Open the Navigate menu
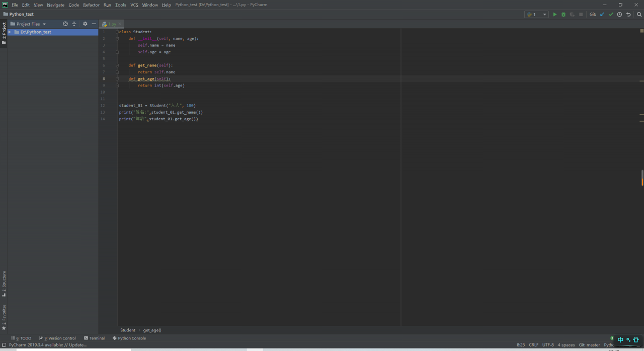The width and height of the screenshot is (644, 351). [56, 5]
